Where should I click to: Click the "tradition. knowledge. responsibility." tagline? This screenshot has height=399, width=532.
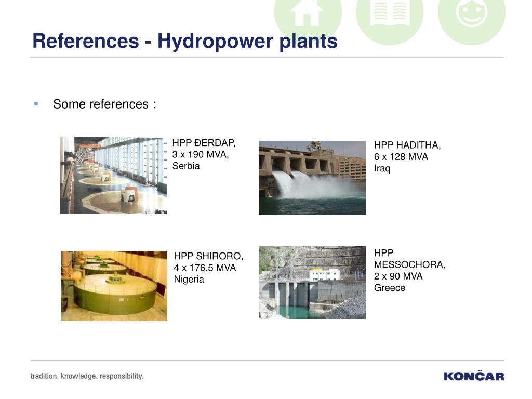(x=87, y=376)
